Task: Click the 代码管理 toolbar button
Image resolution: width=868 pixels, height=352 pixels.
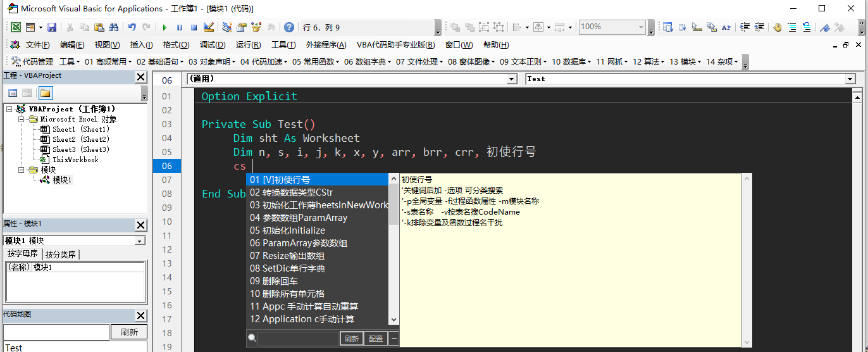Action: (x=32, y=61)
